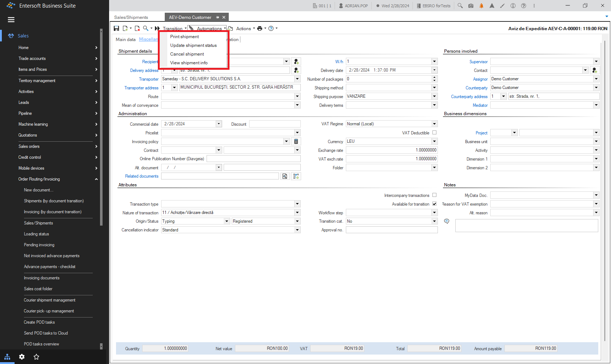Click the Related documents link
The image size is (611, 364).
pyautogui.click(x=142, y=176)
